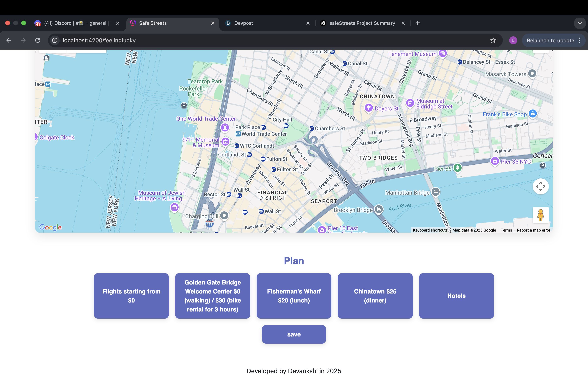Screen dimensions: 588x382
Task: Click the Charging Bull map pin
Action: coord(224,216)
